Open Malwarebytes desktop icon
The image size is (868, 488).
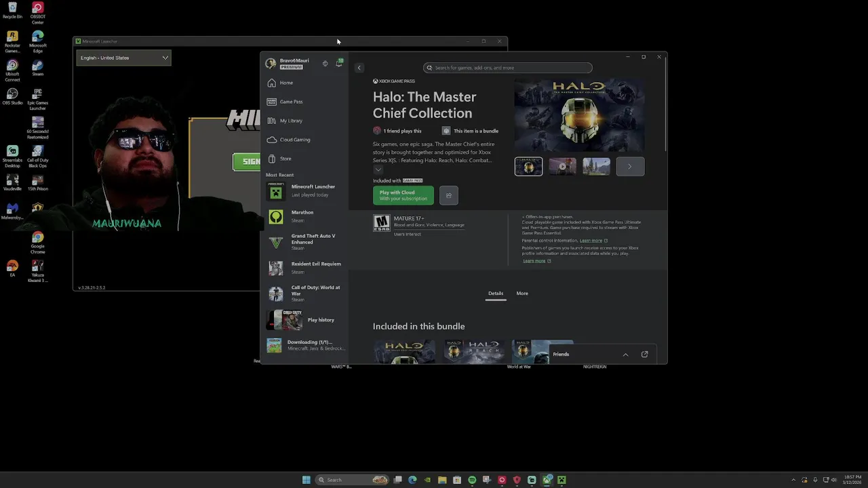click(12, 211)
